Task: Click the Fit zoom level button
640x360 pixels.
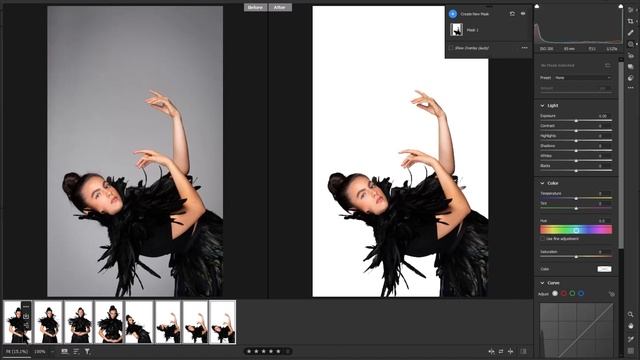Action: tap(17, 351)
